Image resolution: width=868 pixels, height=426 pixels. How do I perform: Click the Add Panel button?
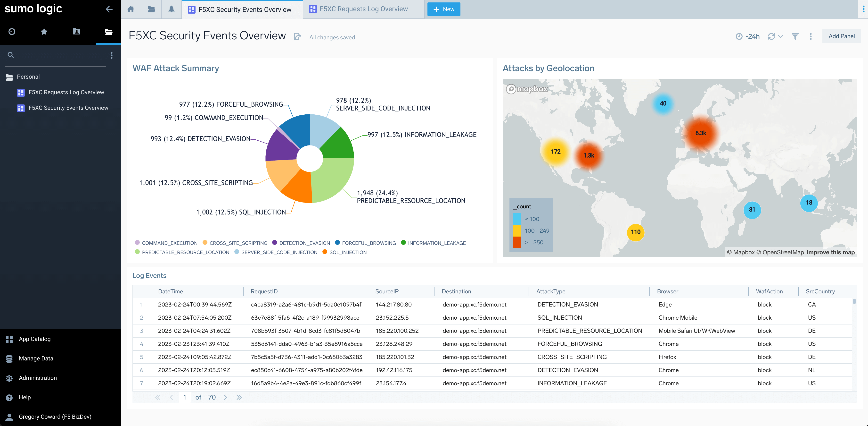842,36
